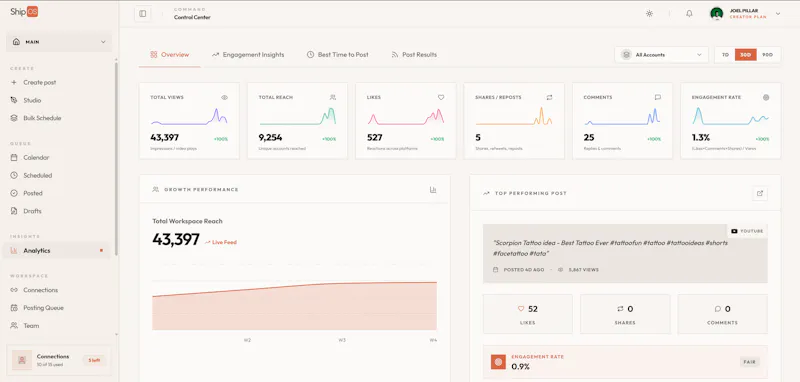Click the Total Views sparkline
The height and width of the screenshot is (382, 800).
click(189, 117)
